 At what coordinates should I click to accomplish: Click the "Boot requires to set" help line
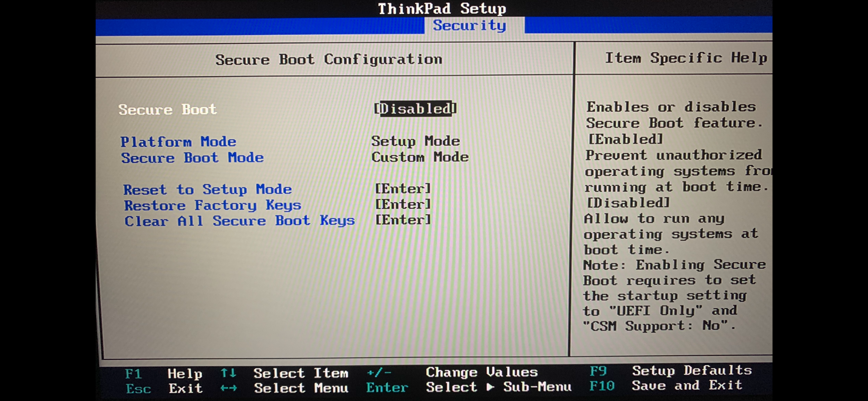pyautogui.click(x=669, y=280)
